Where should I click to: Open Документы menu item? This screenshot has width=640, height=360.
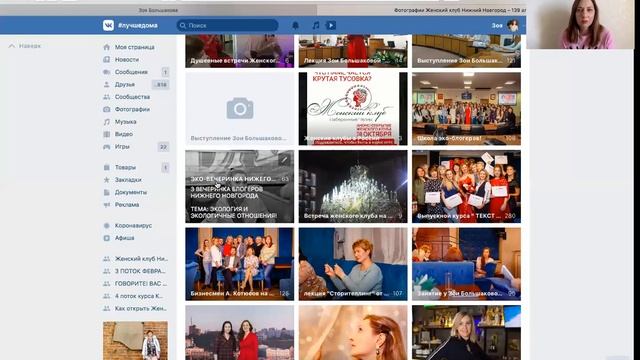(x=131, y=192)
